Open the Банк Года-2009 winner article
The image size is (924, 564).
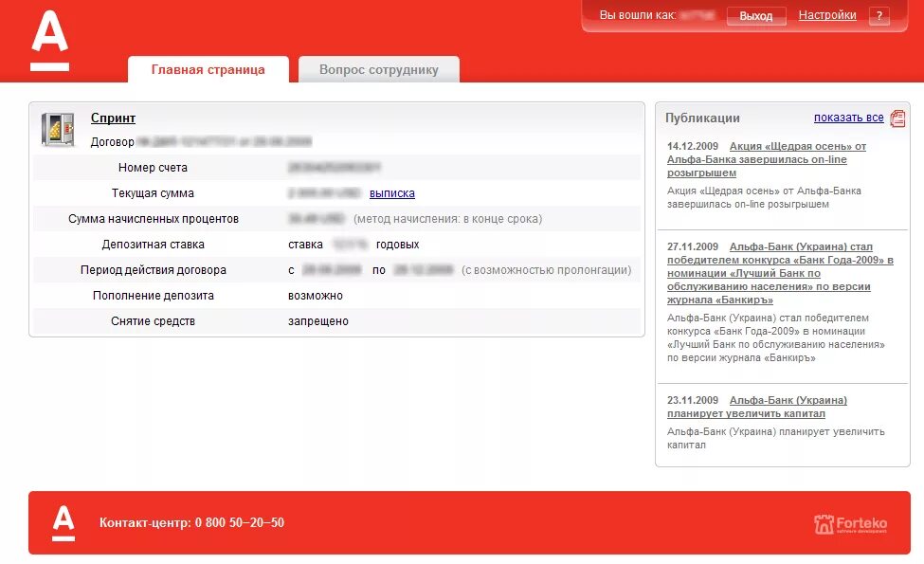(x=780, y=273)
